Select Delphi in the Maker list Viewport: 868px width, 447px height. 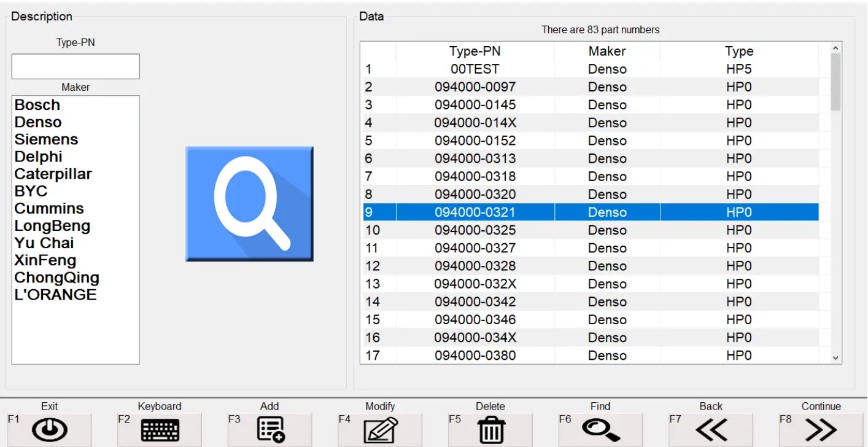click(39, 157)
